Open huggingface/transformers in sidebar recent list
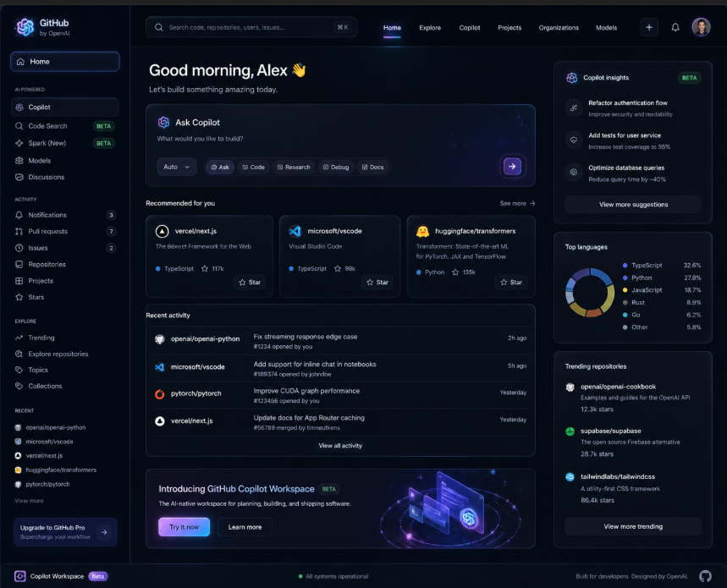This screenshot has height=588, width=727. (56, 470)
